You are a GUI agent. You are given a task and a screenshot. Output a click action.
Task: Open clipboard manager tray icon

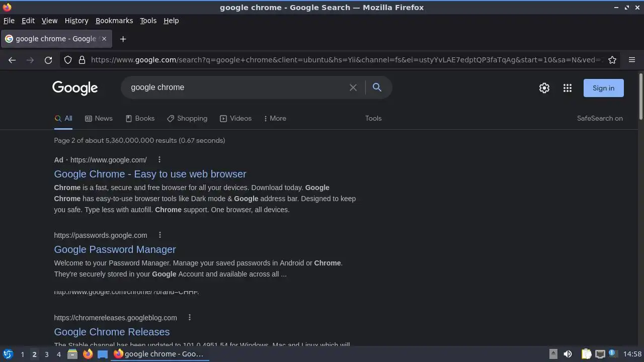point(586,354)
